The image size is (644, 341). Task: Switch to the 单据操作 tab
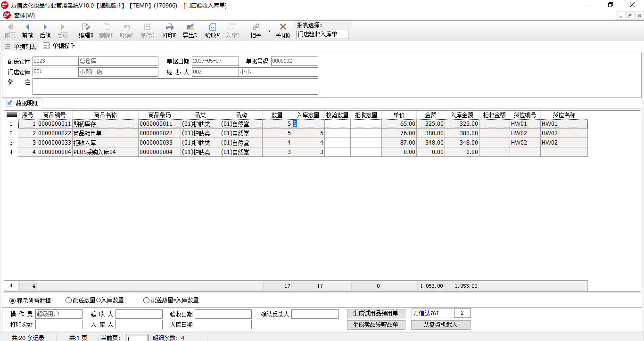point(59,46)
